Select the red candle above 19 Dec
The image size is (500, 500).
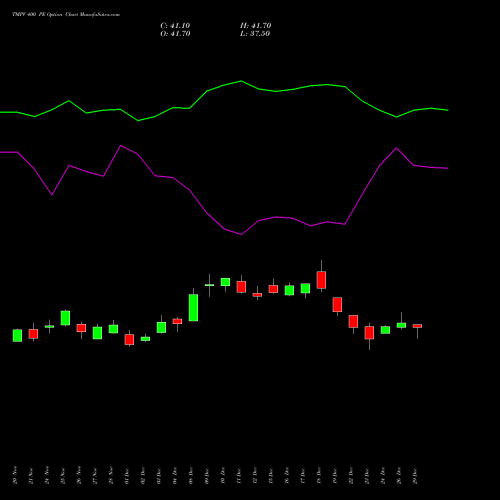(337, 304)
